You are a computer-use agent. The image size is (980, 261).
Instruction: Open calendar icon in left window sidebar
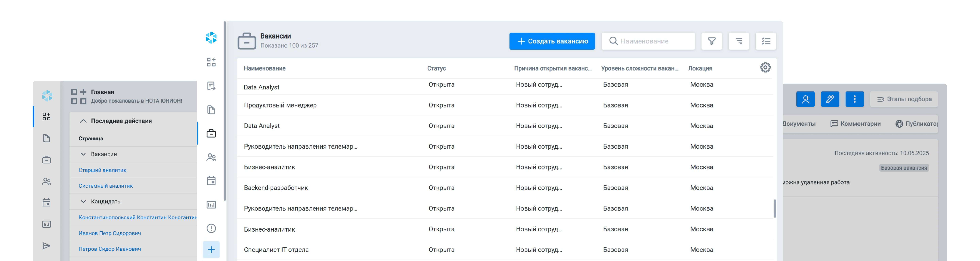coord(46,202)
